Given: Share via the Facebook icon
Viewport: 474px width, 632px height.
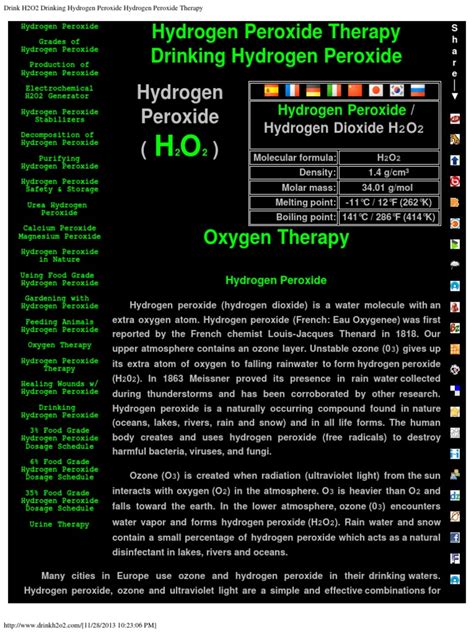Looking at the screenshot, I should point(455,537).
